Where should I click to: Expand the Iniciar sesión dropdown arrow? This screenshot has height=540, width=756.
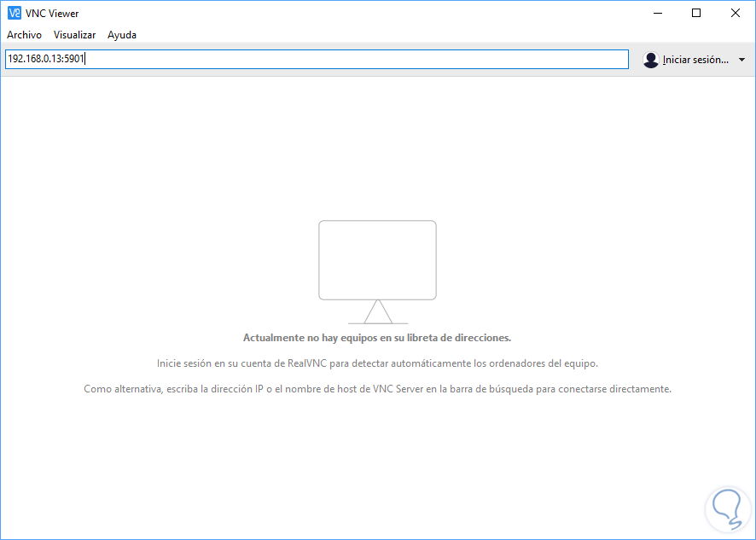click(x=742, y=60)
